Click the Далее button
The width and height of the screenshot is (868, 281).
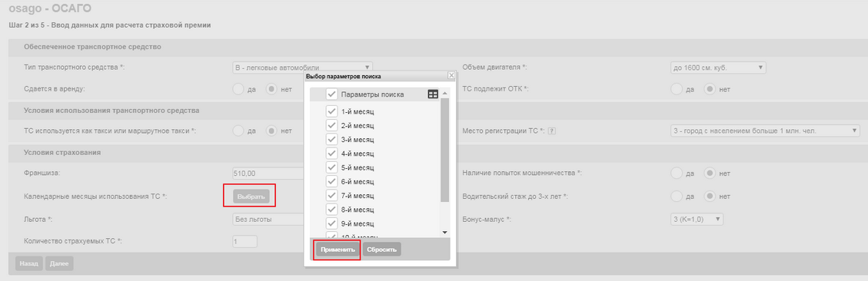coord(59,264)
